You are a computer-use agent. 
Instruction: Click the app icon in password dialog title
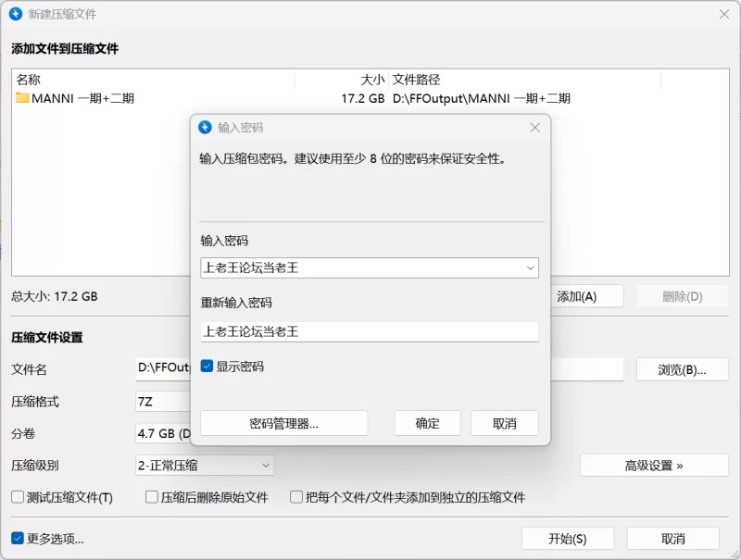click(x=205, y=128)
